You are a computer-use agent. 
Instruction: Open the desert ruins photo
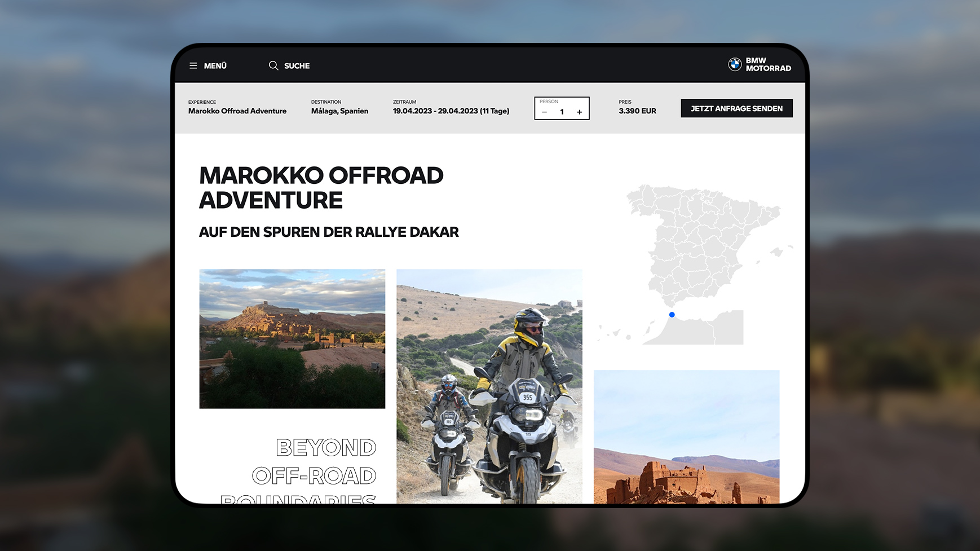[x=686, y=437]
